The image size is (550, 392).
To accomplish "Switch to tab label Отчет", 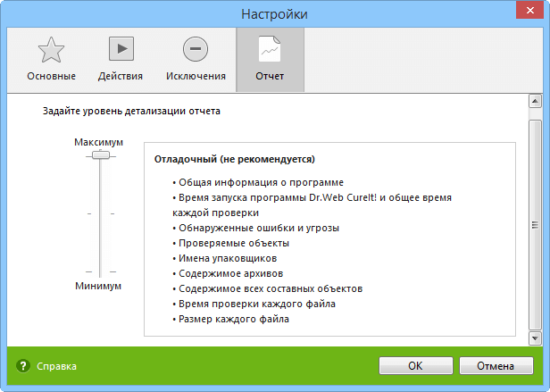I will (x=270, y=76).
